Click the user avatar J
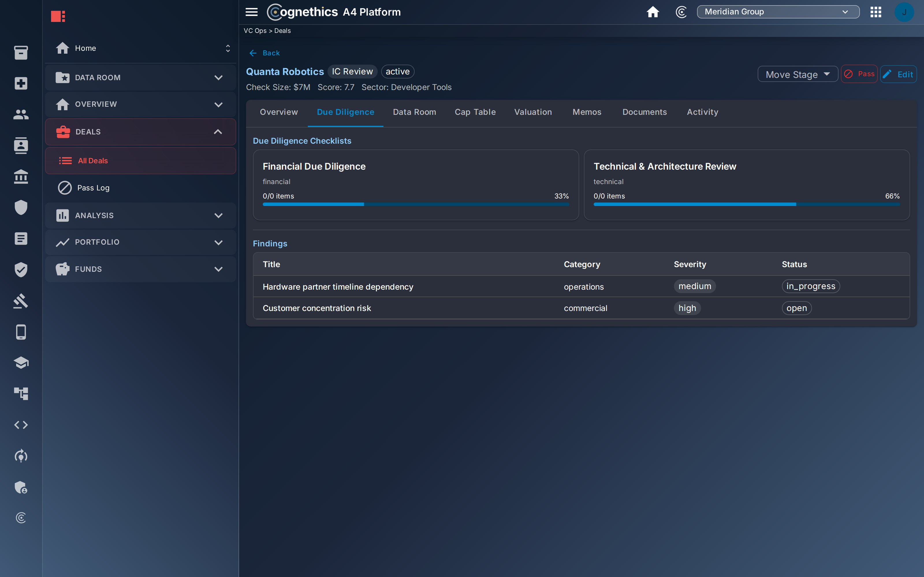The width and height of the screenshot is (924, 577). [904, 12]
